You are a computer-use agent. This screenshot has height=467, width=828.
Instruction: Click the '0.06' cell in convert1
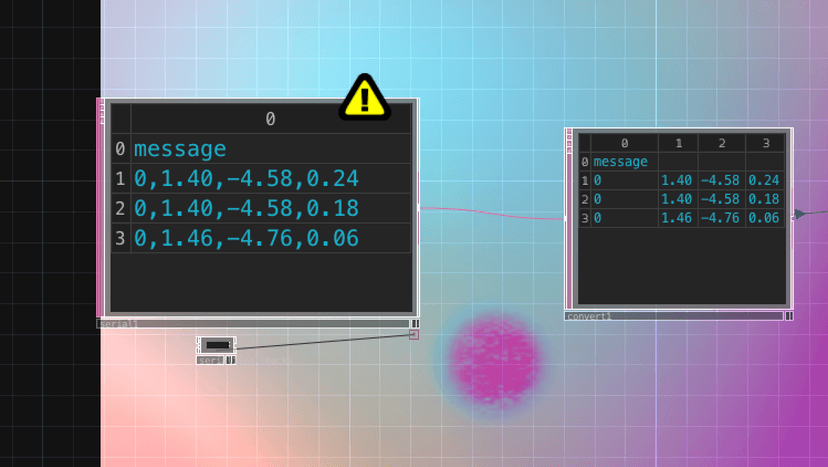tap(766, 218)
